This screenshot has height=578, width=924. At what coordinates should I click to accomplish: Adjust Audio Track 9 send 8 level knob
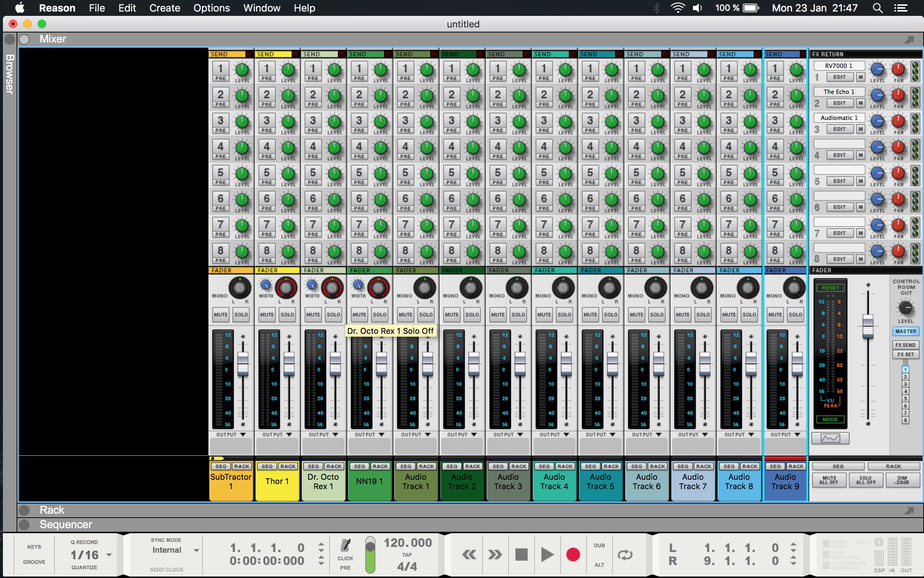pyautogui.click(x=796, y=252)
